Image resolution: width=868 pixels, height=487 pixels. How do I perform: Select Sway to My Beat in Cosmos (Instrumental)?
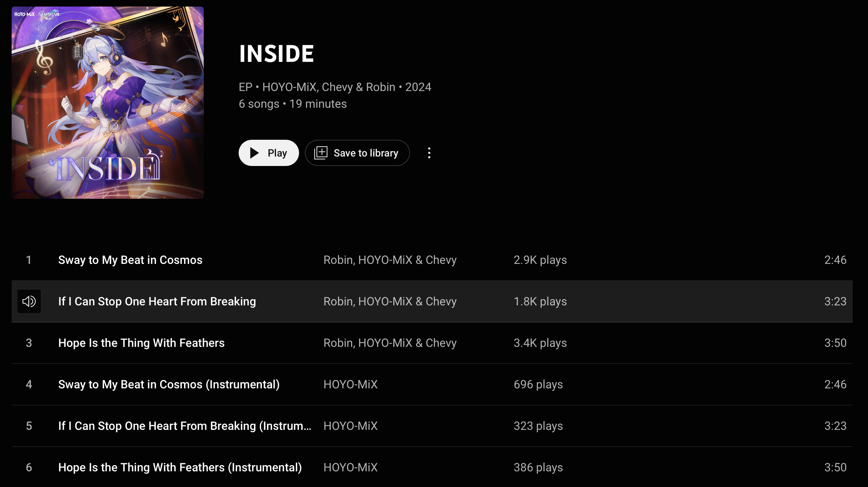pos(169,384)
